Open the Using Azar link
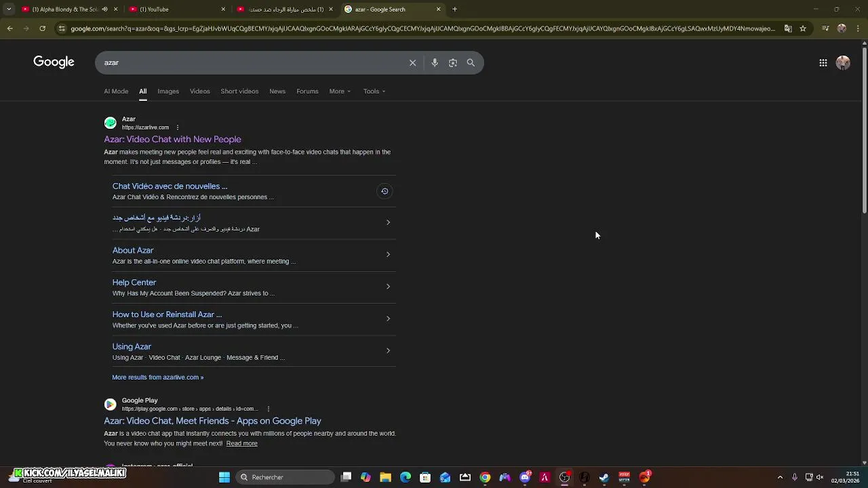868x488 pixels. pyautogui.click(x=132, y=346)
